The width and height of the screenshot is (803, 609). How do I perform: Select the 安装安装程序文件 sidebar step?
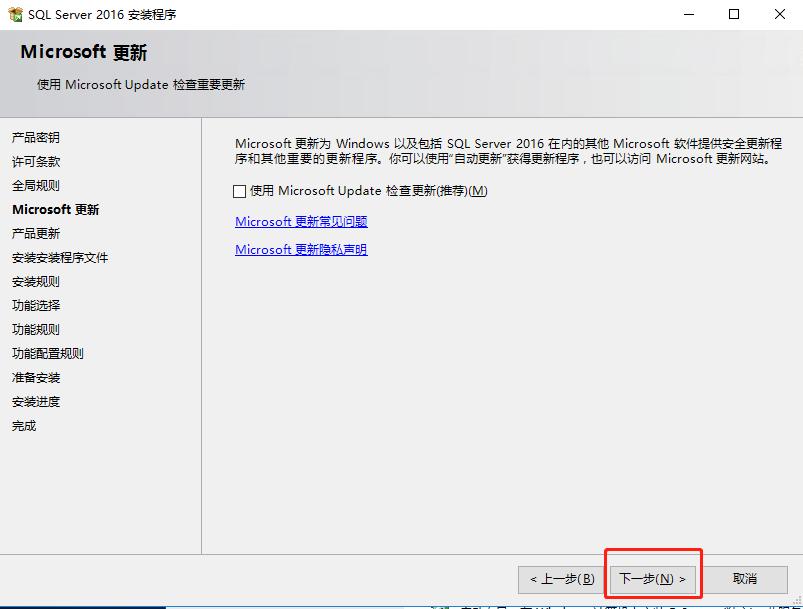(60, 258)
